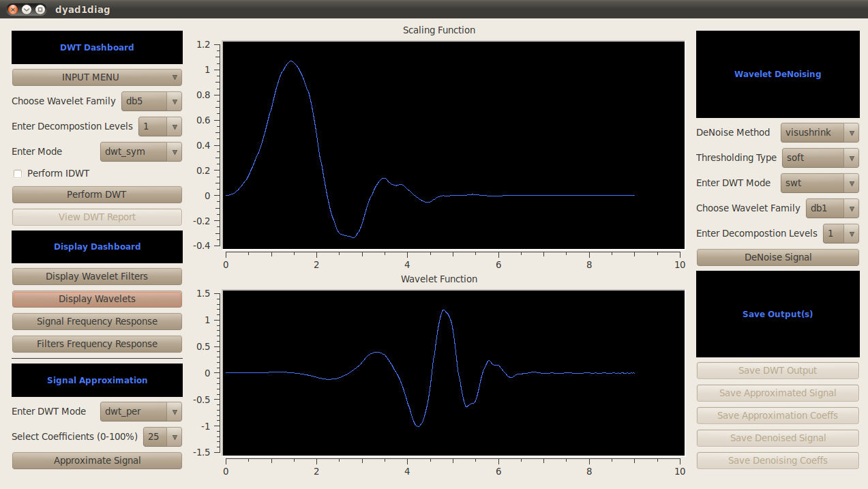Click the Save Denoised Signal button

click(x=777, y=438)
